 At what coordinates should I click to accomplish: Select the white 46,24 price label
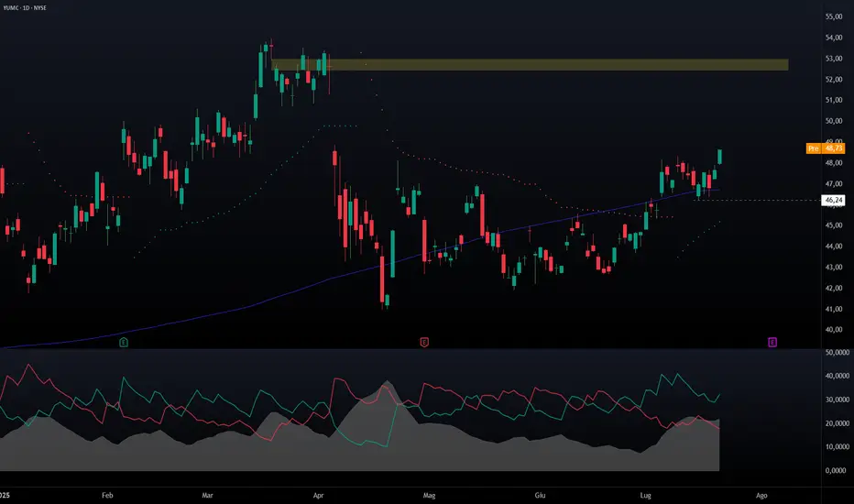coord(833,201)
